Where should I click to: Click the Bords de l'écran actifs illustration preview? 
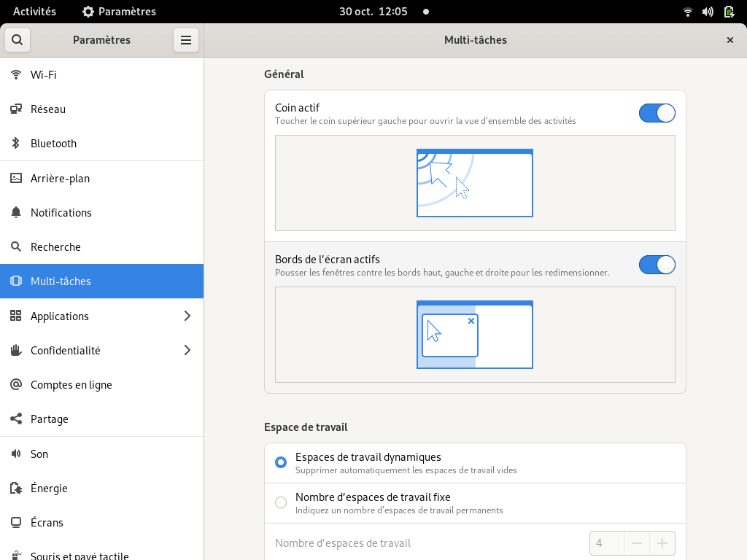(475, 335)
